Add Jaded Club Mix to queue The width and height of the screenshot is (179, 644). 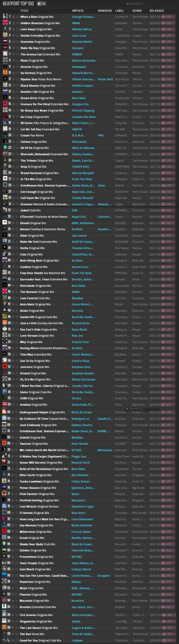17,210
